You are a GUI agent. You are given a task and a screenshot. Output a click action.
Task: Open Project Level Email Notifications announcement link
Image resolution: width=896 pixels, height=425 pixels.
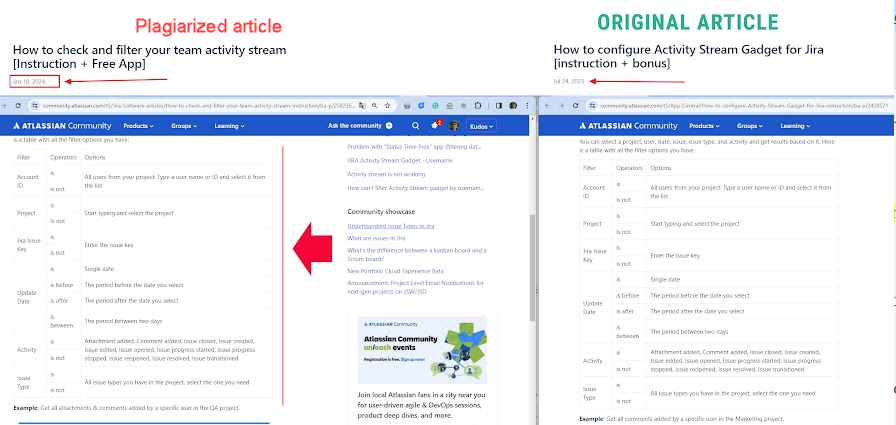pos(415,287)
